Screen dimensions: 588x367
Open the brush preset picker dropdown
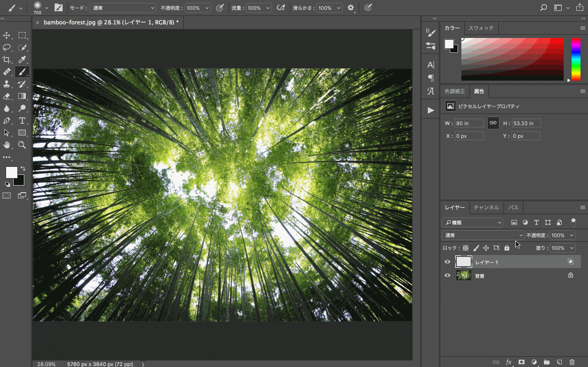point(46,8)
